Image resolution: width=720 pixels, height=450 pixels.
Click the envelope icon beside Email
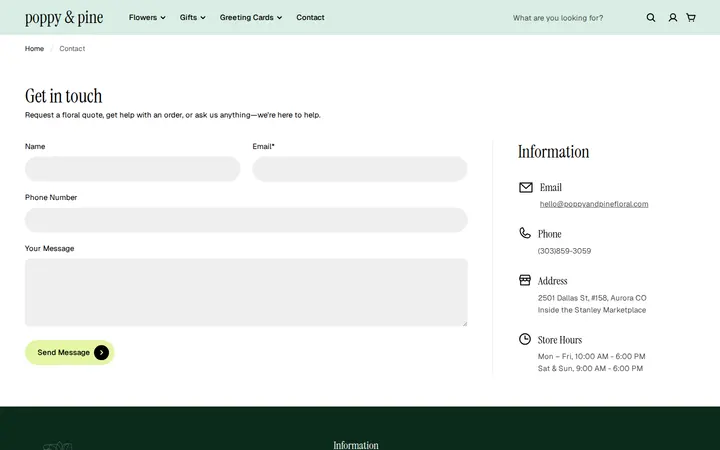pyautogui.click(x=526, y=187)
